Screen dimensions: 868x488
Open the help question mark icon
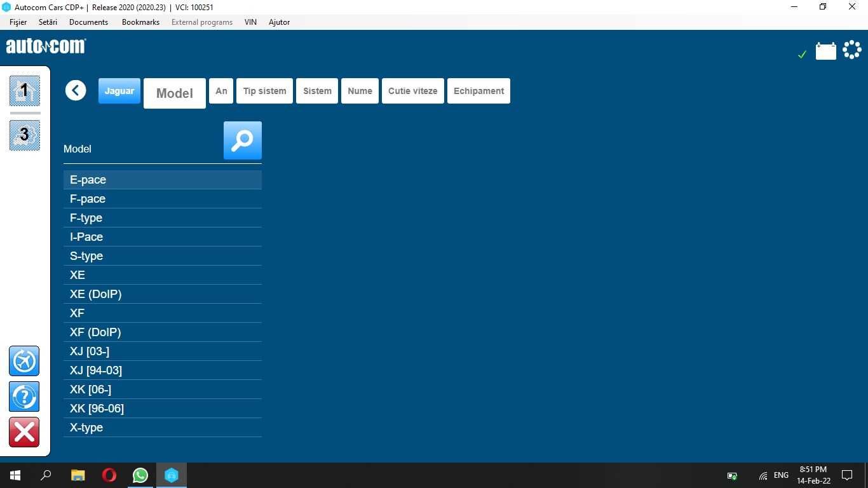[24, 396]
